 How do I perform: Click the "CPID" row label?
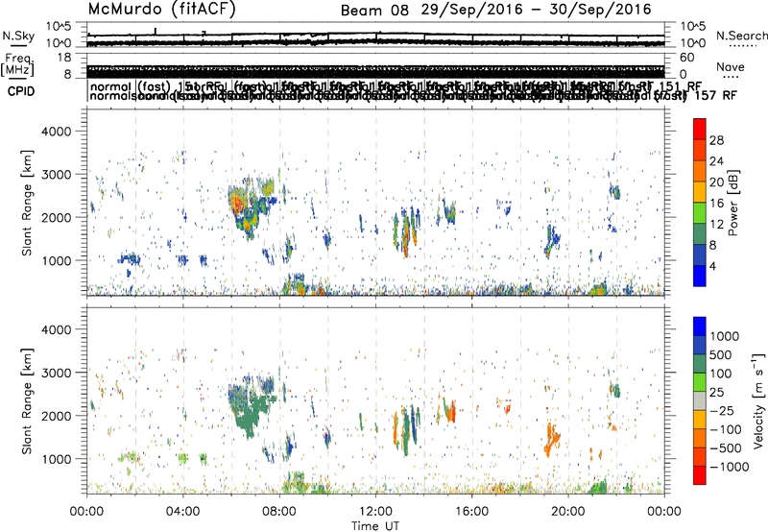(20, 91)
